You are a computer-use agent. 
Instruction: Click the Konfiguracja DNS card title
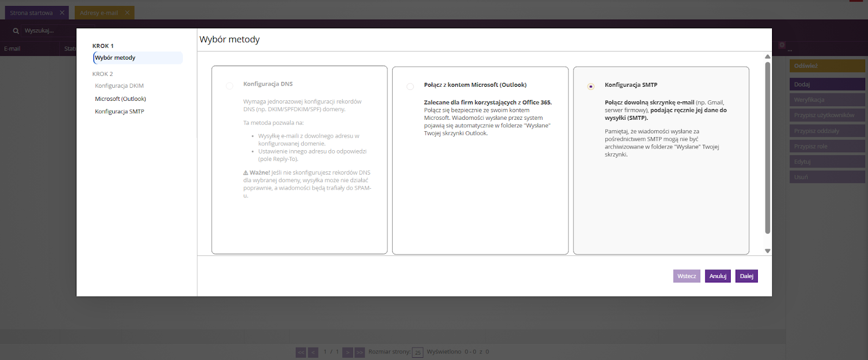coord(268,84)
